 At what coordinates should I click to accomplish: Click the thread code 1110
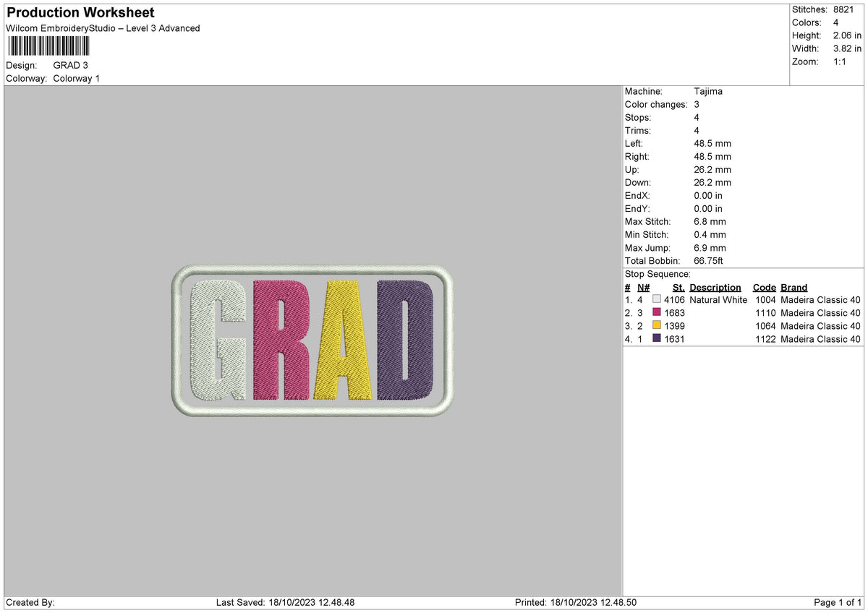coord(765,312)
